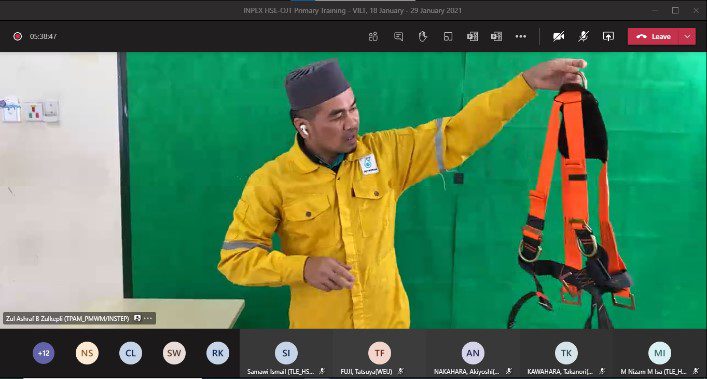The height and width of the screenshot is (379, 707).
Task: Raise your hand in the meeting
Action: tap(422, 37)
